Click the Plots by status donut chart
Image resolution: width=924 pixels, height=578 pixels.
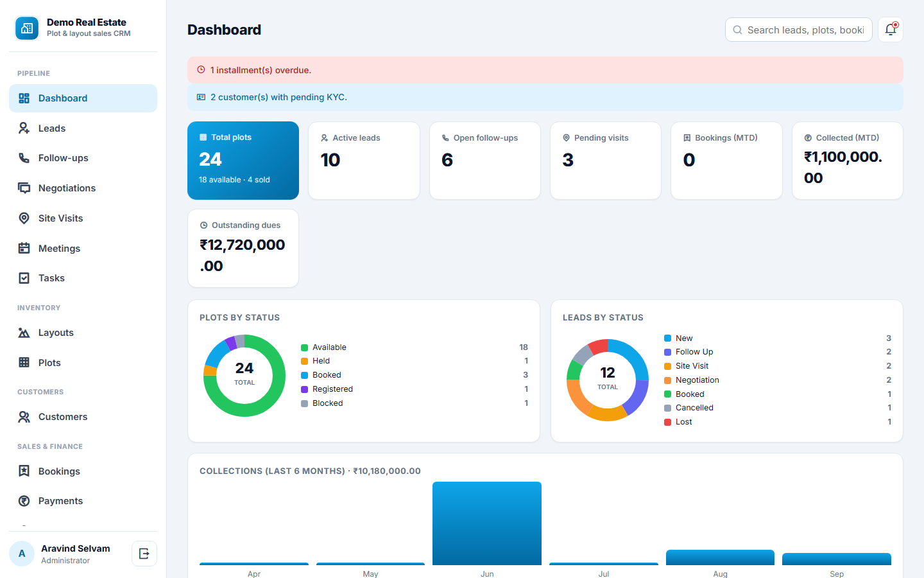click(x=244, y=376)
